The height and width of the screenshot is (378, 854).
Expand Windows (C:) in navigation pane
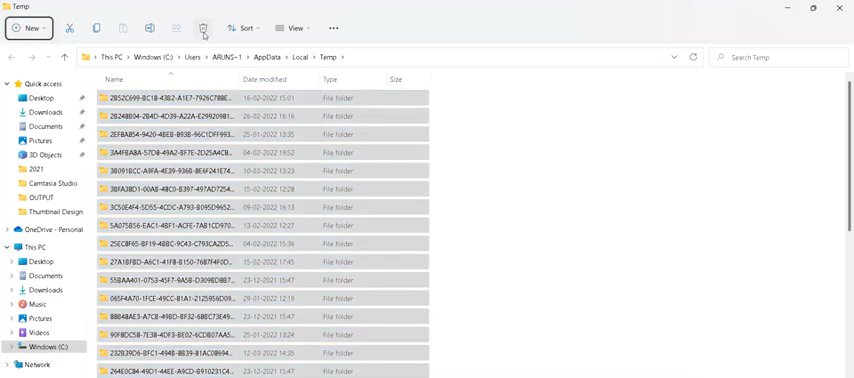tap(12, 347)
